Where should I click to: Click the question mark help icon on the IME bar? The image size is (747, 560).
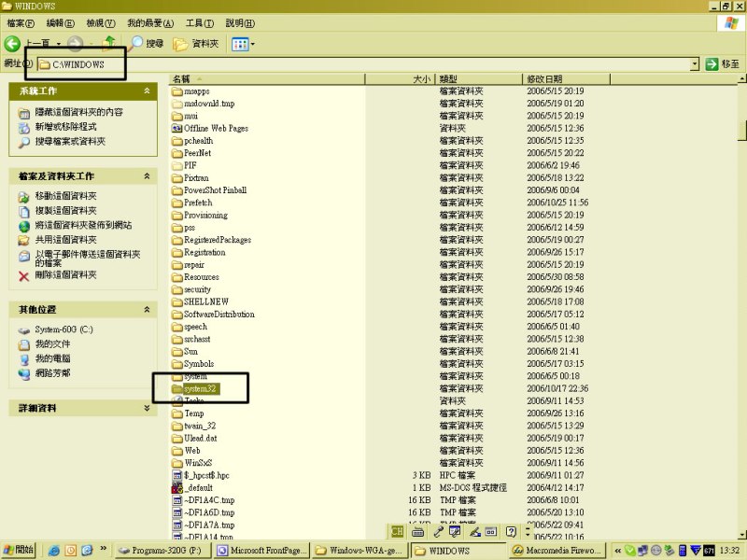click(x=511, y=531)
